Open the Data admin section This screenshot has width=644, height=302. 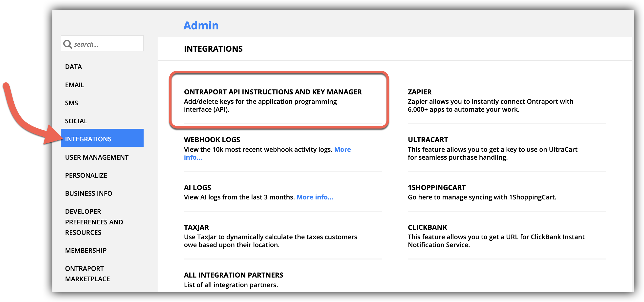click(x=73, y=67)
